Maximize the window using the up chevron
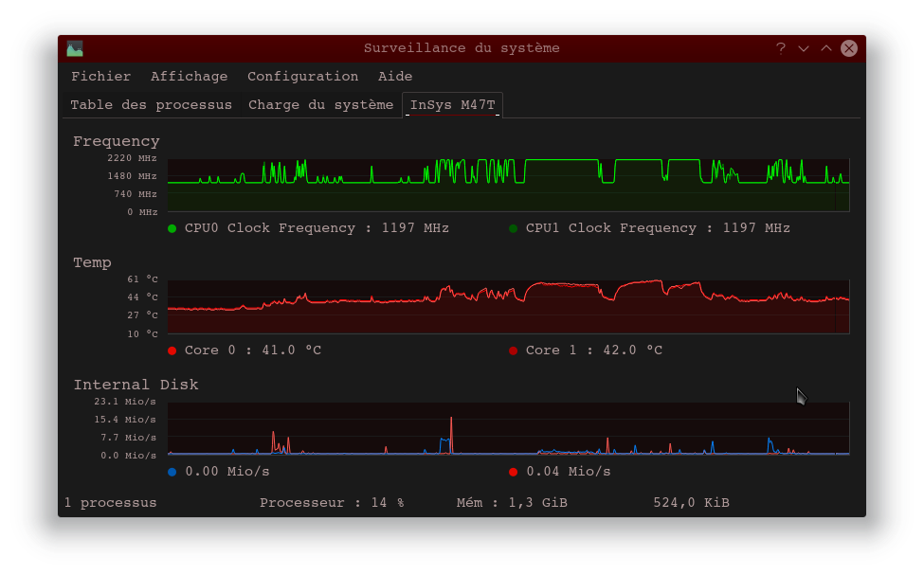924x575 pixels. (826, 48)
